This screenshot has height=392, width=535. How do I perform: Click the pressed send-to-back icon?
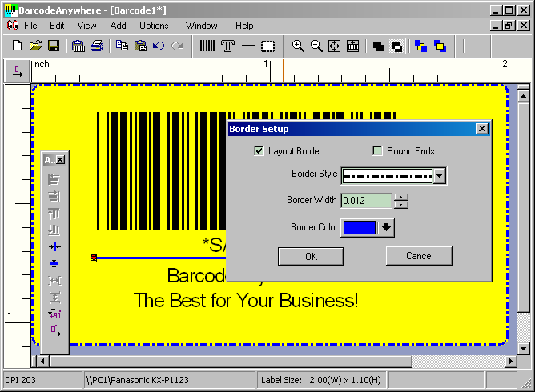pos(396,46)
